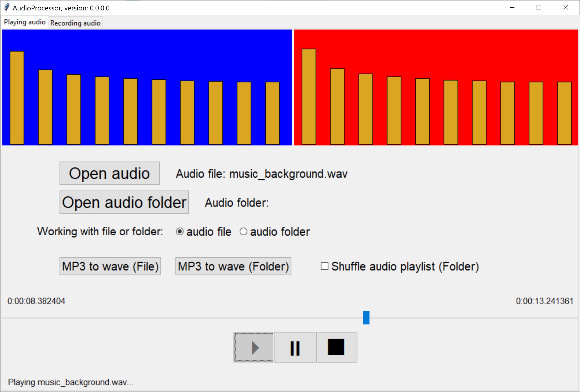Close the AudioProcessor window
The width and height of the screenshot is (580, 392).
(566, 8)
